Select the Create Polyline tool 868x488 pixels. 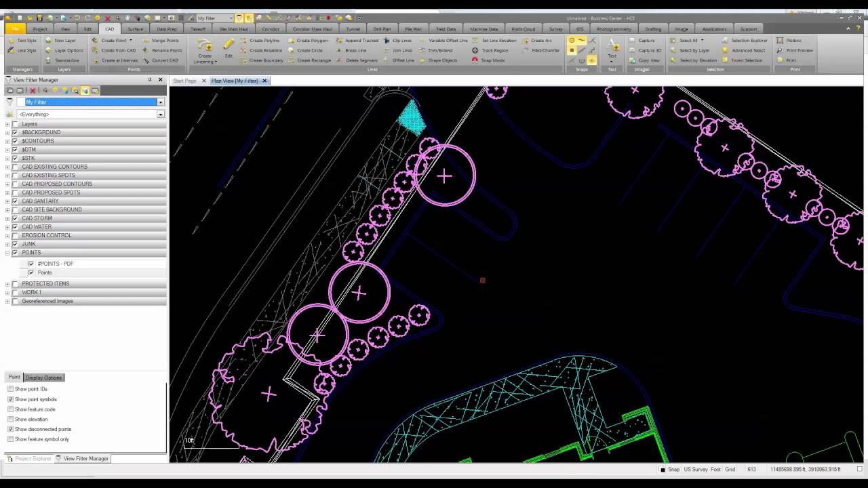[x=260, y=40]
